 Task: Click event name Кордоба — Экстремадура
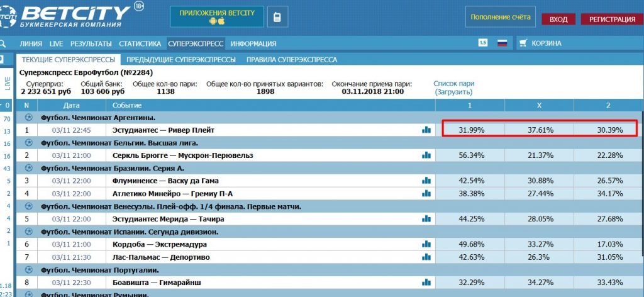tap(159, 244)
